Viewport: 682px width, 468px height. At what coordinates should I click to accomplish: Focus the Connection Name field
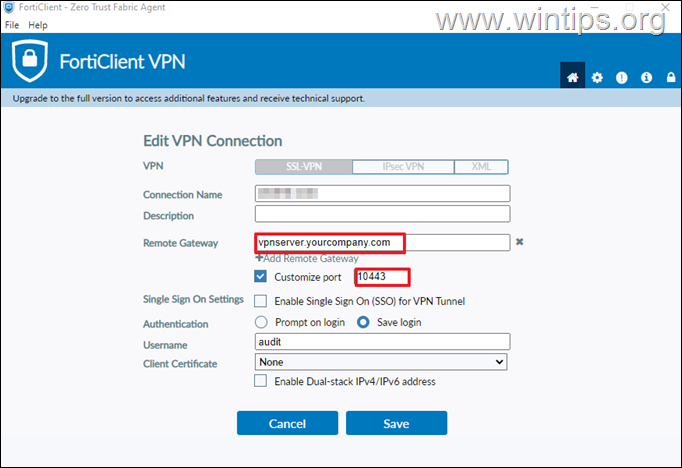382,194
